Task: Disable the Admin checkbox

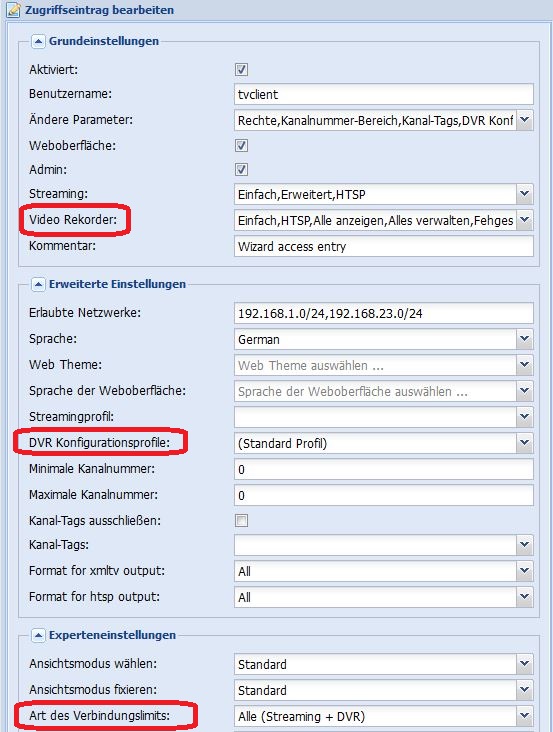Action: click(x=241, y=169)
